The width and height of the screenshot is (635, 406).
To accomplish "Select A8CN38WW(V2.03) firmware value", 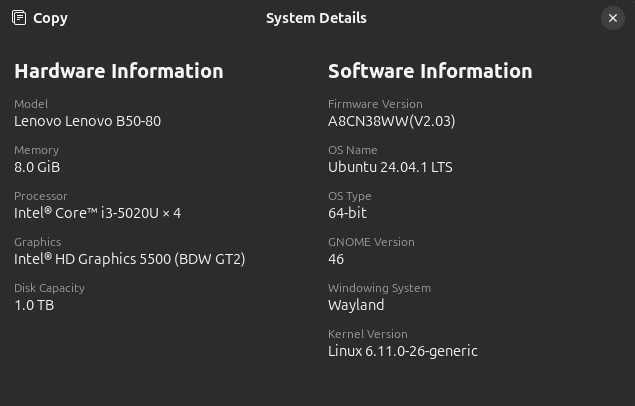I will [392, 121].
